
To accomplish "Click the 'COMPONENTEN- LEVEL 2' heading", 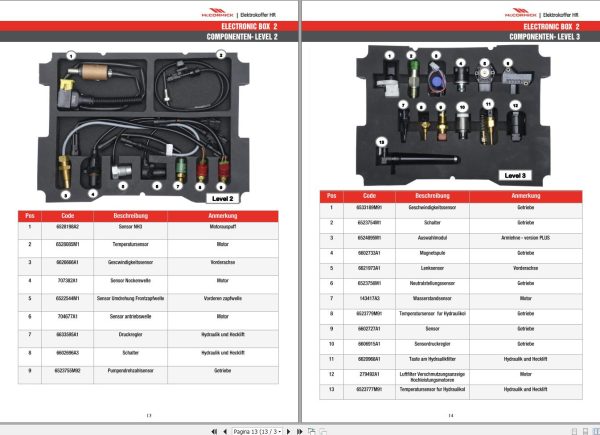I will pyautogui.click(x=242, y=37).
